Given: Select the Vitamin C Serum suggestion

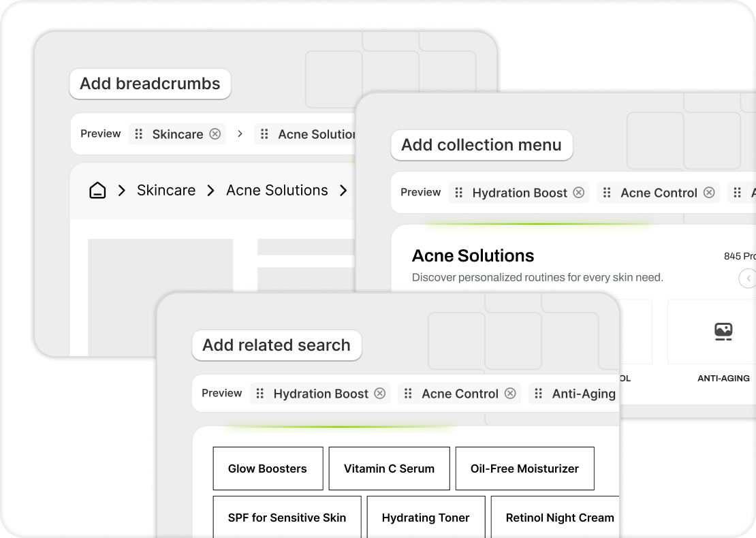Looking at the screenshot, I should (389, 469).
